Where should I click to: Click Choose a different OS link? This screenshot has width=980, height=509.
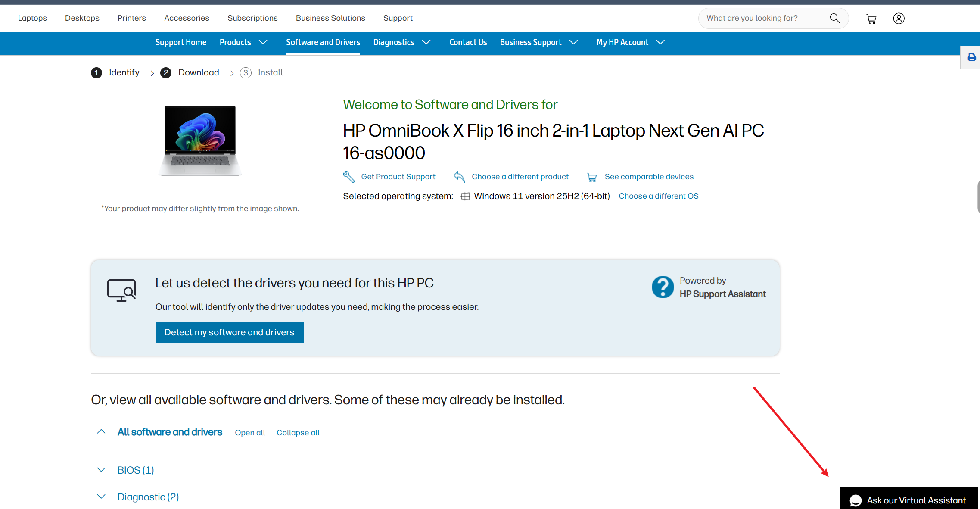click(659, 196)
